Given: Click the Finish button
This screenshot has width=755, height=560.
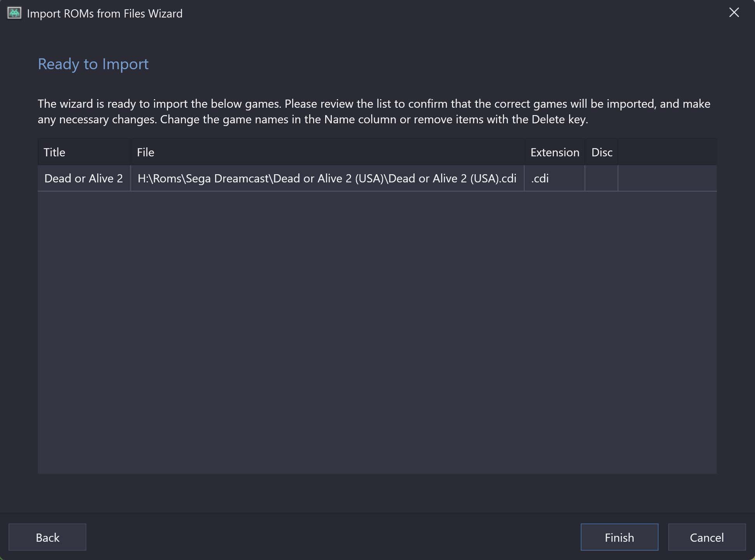Looking at the screenshot, I should coord(619,537).
